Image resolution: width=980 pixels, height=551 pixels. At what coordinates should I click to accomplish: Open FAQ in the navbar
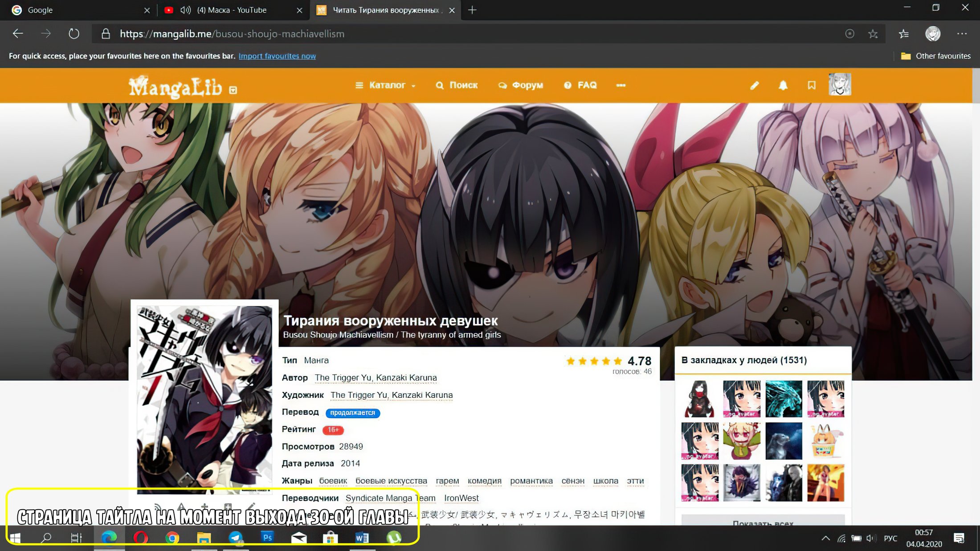click(x=580, y=85)
